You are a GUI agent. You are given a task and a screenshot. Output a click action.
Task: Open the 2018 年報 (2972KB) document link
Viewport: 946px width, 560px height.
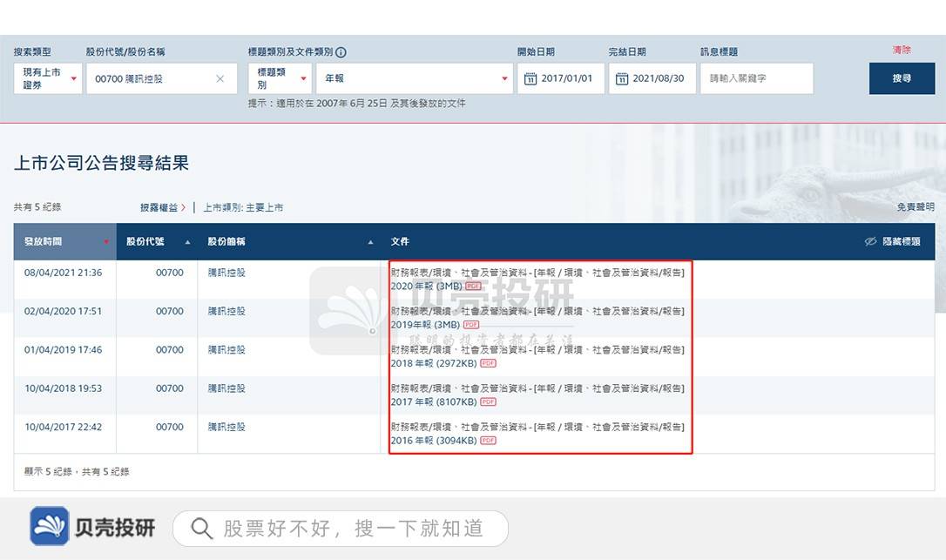pos(433,363)
